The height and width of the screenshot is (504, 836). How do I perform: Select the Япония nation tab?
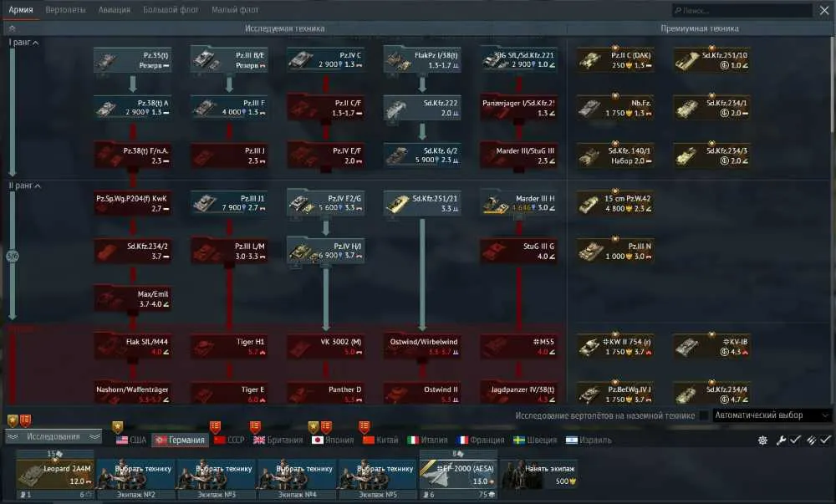click(333, 440)
